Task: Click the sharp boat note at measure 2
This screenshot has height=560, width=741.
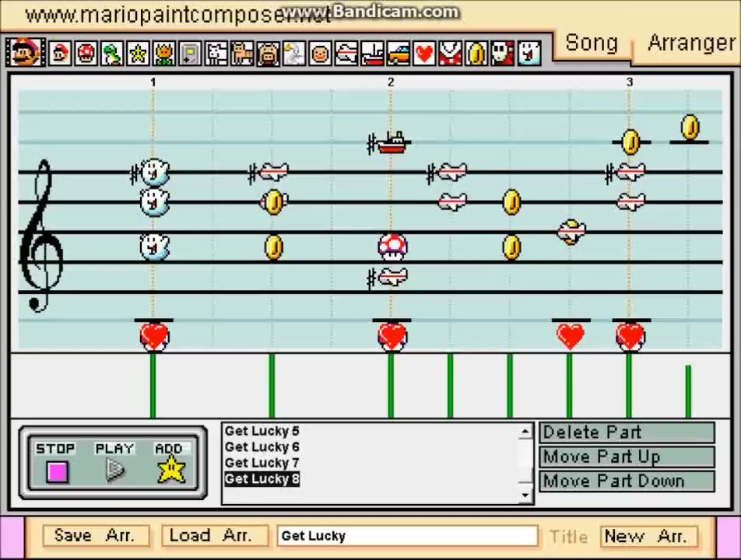Action: click(392, 142)
